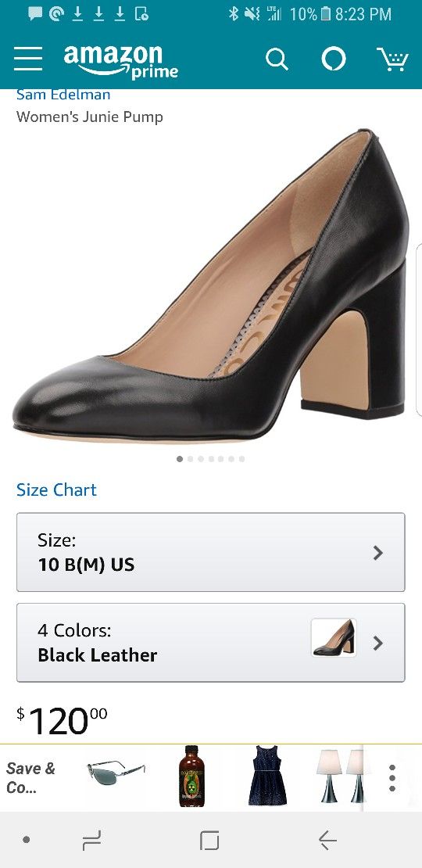Screen dimensions: 422x868
Task: Expand the 4 Colors Black Leather selector
Action: click(211, 643)
